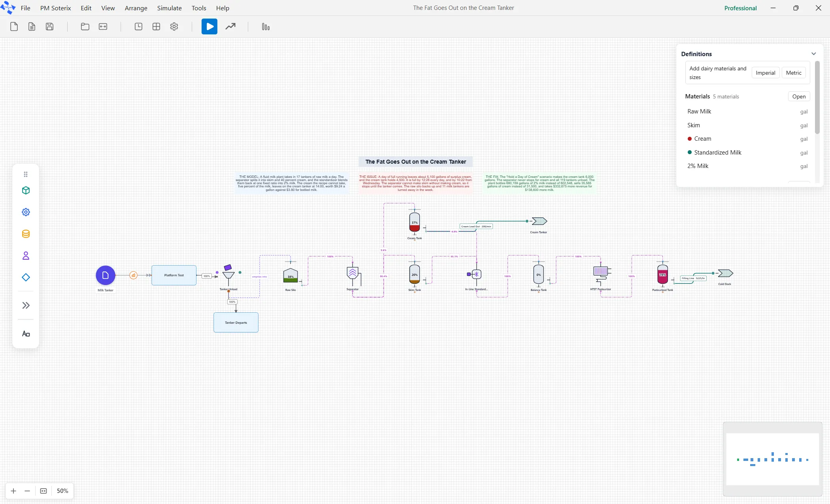Select the Raw Milk material row

click(747, 111)
